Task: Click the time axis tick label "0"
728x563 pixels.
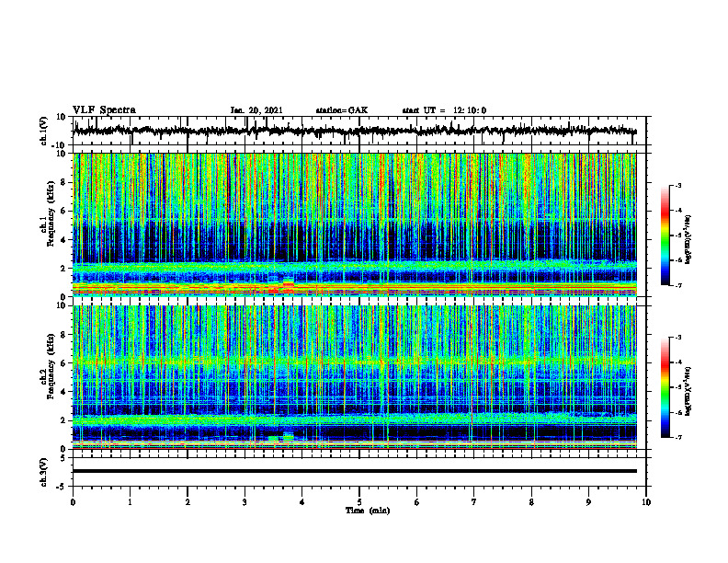Action: click(73, 502)
